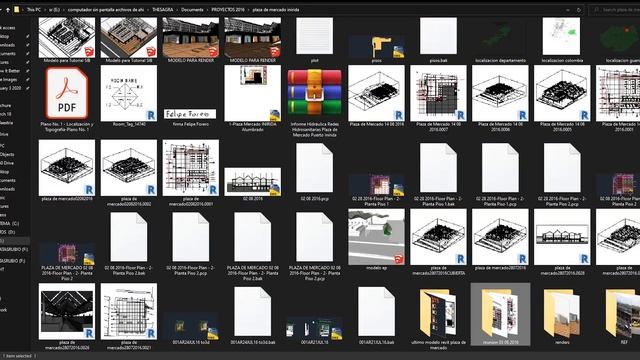The image size is (640, 360).
Task: Open the localizacion departamento image
Action: click(x=500, y=40)
